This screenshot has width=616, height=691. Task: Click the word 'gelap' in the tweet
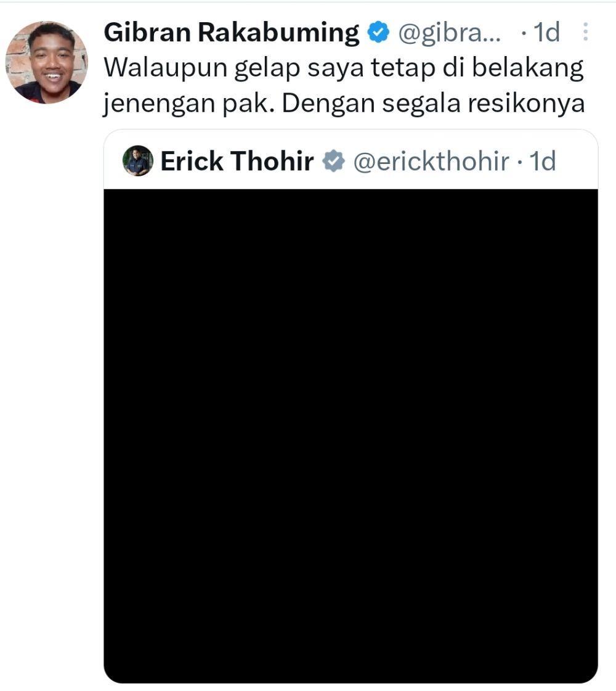[x=267, y=69]
